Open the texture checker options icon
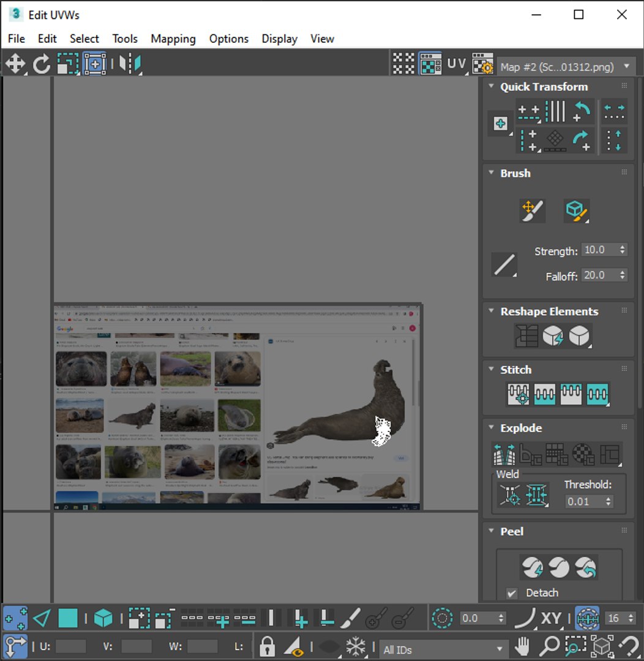Viewport: 644px width, 661px height. click(482, 64)
